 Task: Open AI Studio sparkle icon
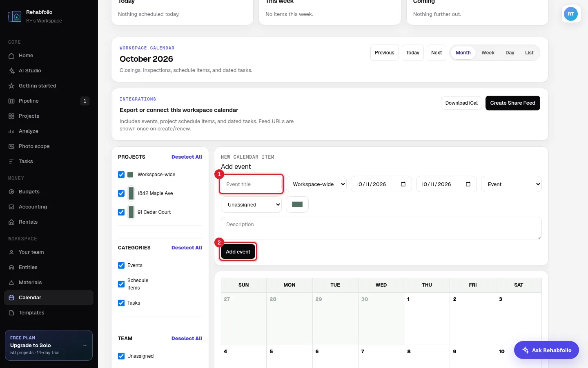pyautogui.click(x=11, y=71)
